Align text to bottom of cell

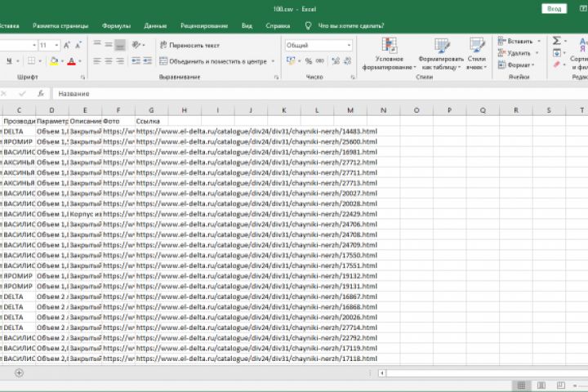(120, 45)
